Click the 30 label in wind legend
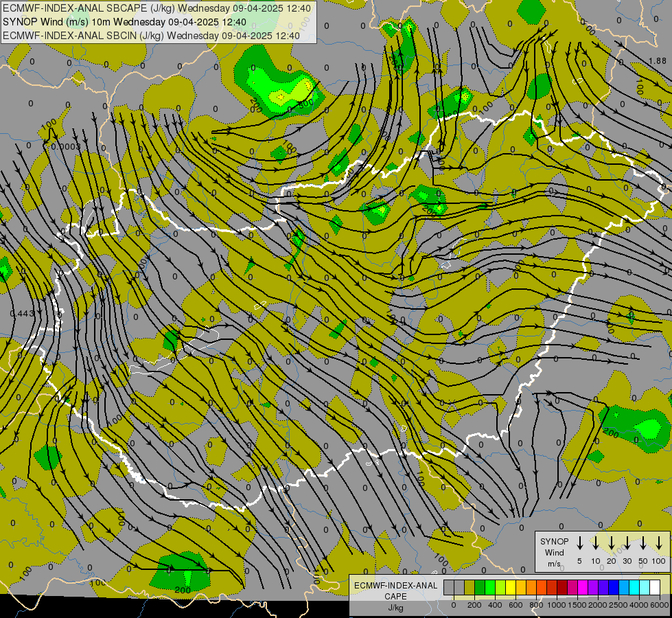 pyautogui.click(x=627, y=561)
